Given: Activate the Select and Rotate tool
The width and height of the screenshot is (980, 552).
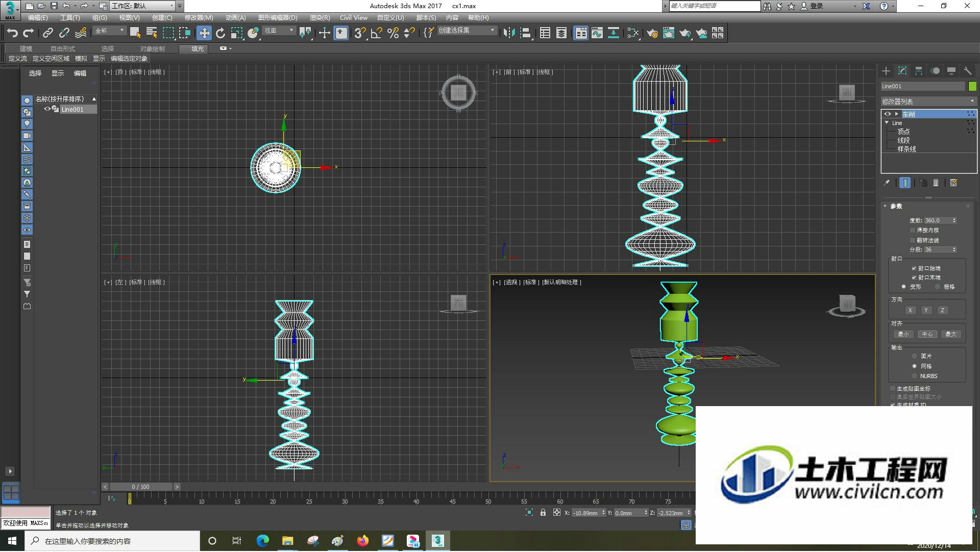Looking at the screenshot, I should click(220, 33).
